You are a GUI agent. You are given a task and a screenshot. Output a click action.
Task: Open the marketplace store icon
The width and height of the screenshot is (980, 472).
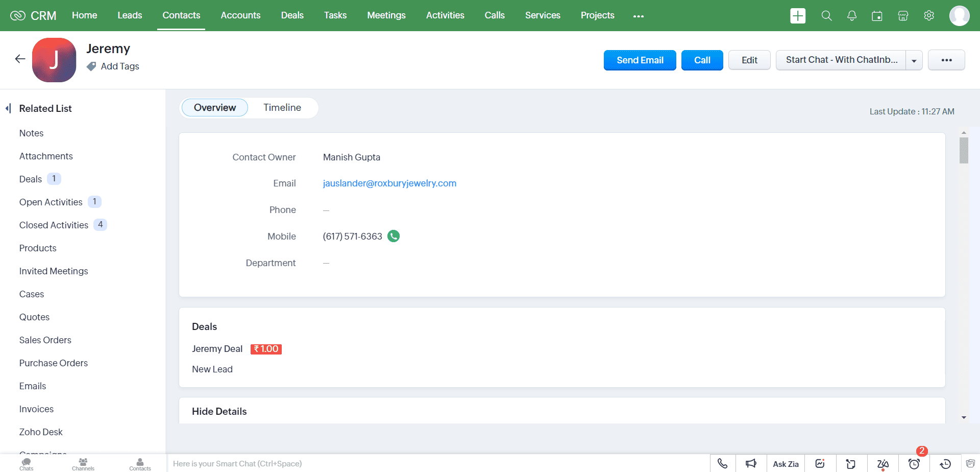903,16
